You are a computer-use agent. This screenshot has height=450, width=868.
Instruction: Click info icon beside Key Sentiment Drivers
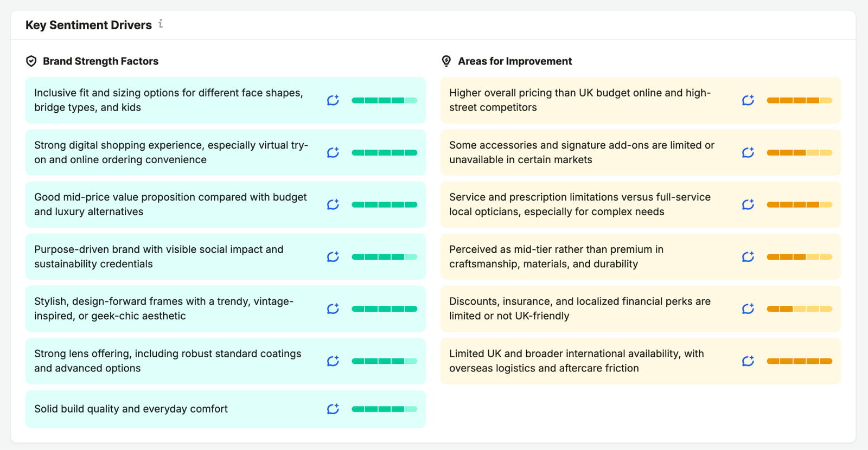click(161, 24)
